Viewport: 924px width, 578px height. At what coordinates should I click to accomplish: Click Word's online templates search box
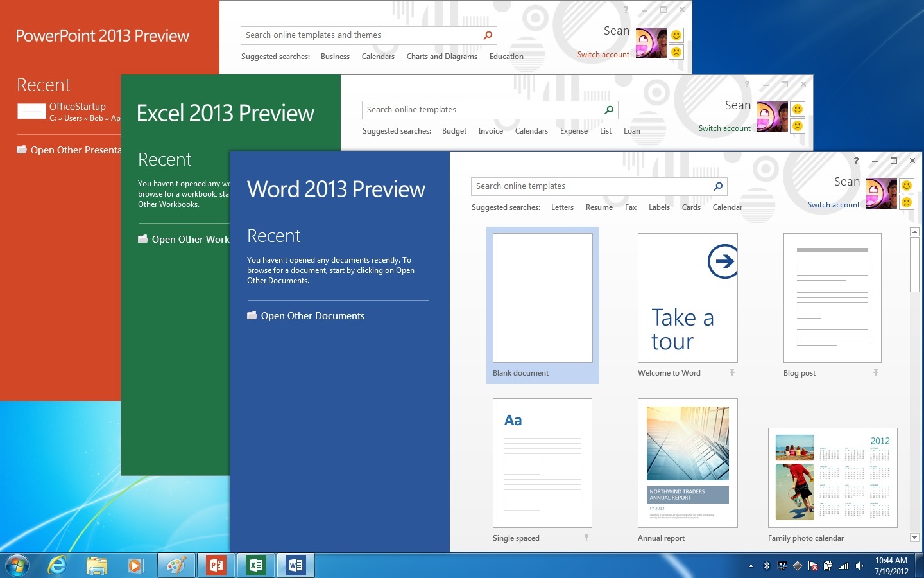pyautogui.click(x=590, y=186)
